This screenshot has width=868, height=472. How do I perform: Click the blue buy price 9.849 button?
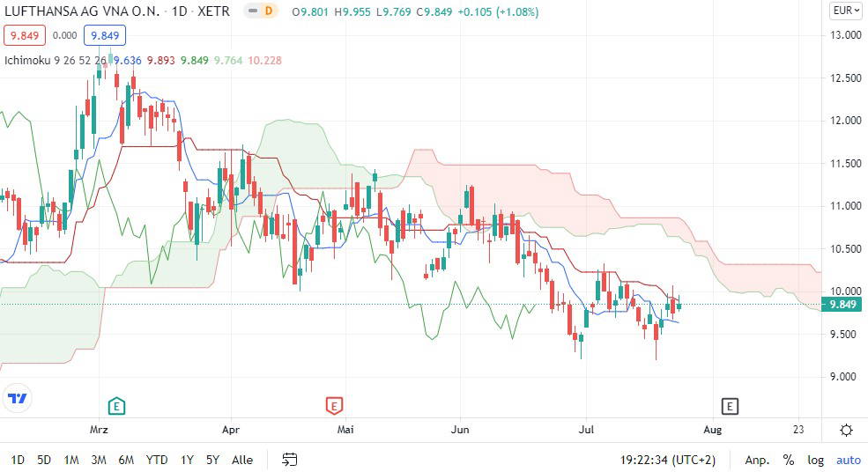point(105,35)
